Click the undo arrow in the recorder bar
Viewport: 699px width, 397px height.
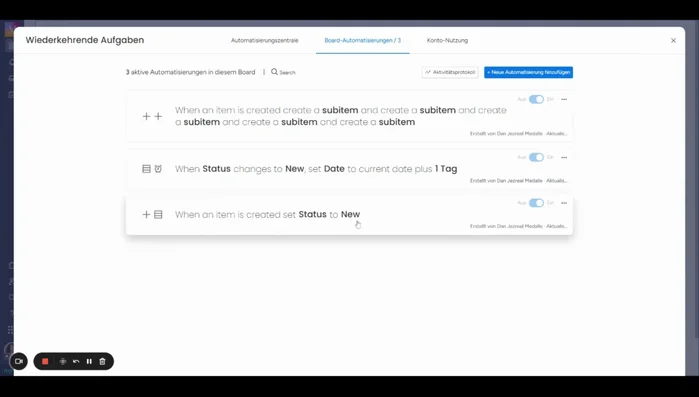click(x=76, y=361)
